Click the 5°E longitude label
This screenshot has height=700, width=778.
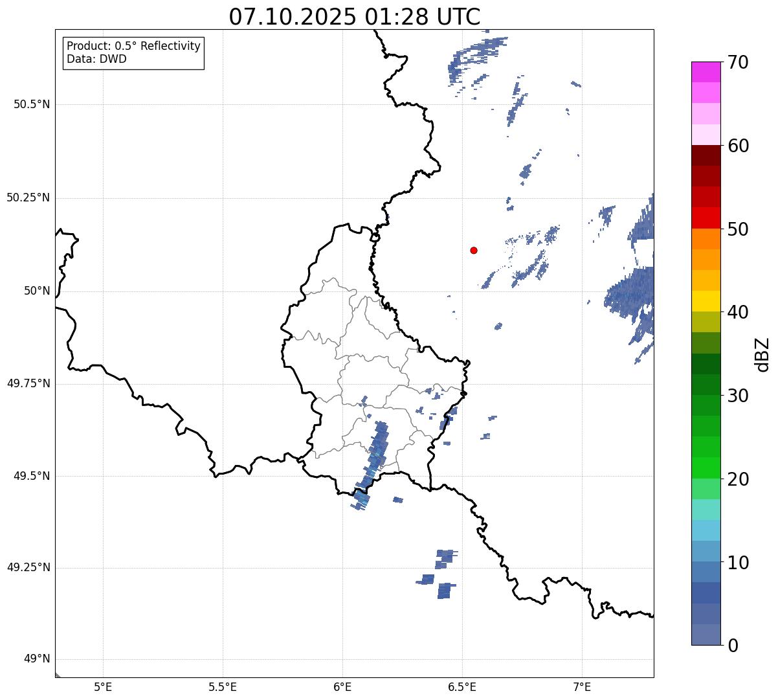point(103,687)
